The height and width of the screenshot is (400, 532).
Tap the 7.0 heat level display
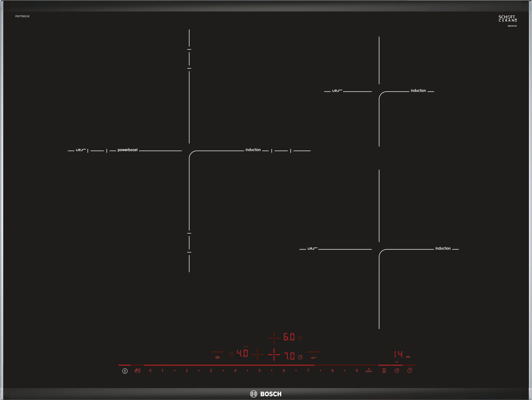pos(289,356)
